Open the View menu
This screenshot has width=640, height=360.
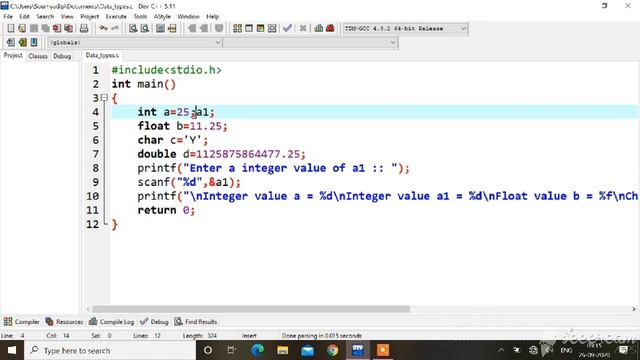coord(67,16)
